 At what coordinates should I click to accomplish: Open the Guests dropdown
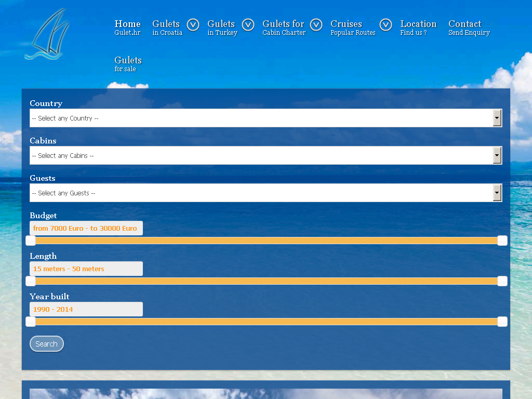(x=265, y=193)
